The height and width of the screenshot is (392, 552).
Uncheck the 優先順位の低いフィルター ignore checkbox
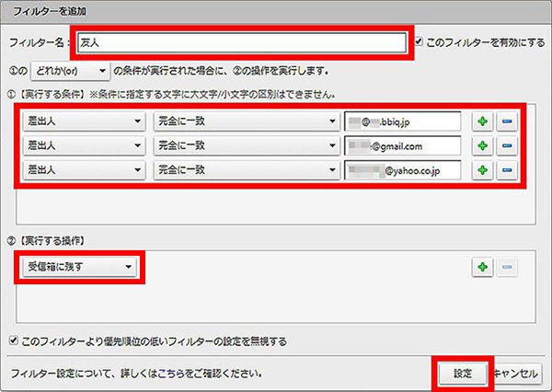pos(12,340)
